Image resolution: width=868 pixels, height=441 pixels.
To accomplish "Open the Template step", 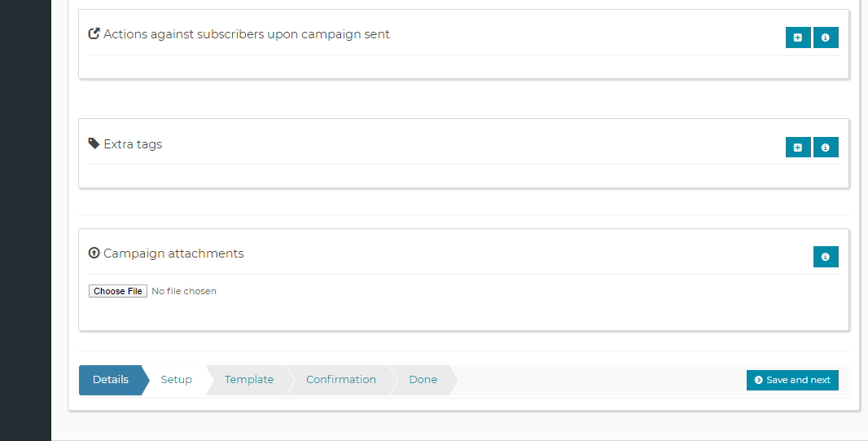I will 249,380.
